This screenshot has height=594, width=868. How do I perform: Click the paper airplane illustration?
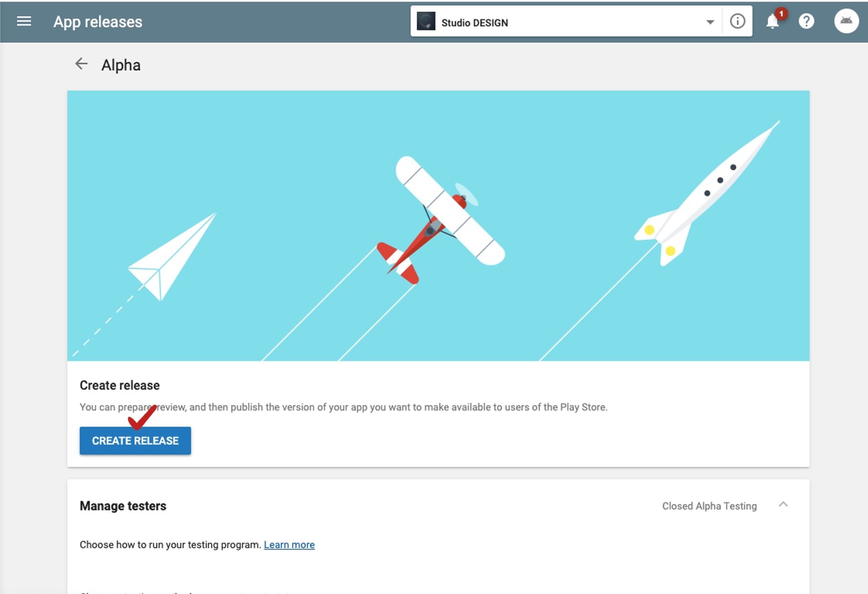tap(172, 257)
